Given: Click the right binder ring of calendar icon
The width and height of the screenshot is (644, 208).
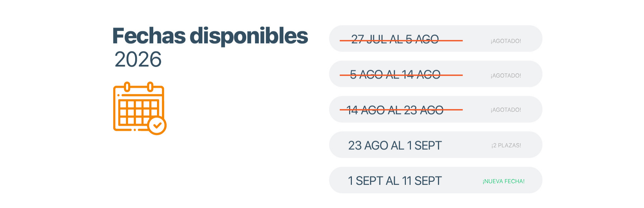Looking at the screenshot, I should (150, 87).
